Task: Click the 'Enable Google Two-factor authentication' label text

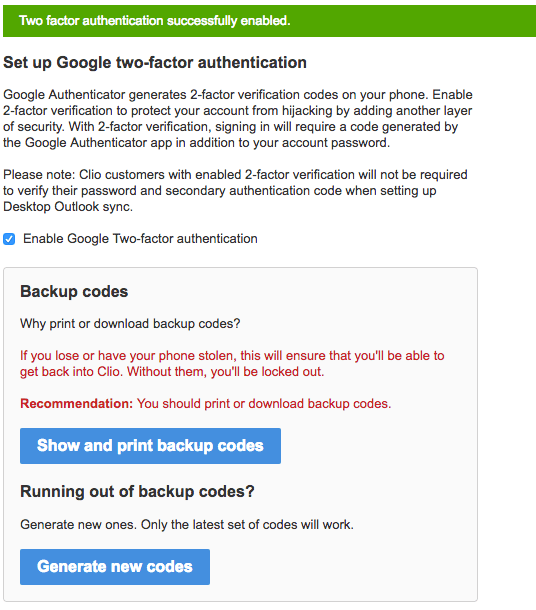Action: [x=140, y=238]
